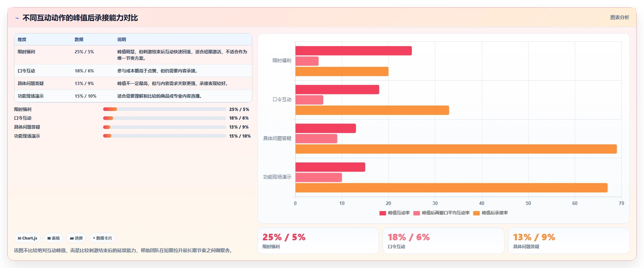Click the 适合需要理解和比较 description cell
The image size is (644, 268).
[160, 96]
